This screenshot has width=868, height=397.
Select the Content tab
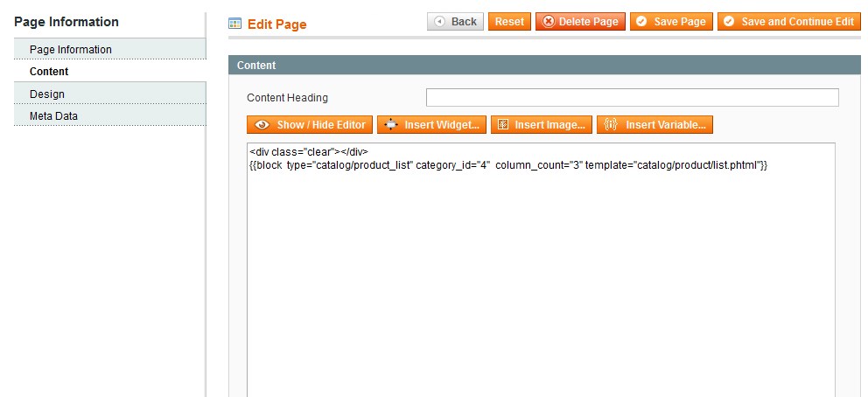click(110, 72)
